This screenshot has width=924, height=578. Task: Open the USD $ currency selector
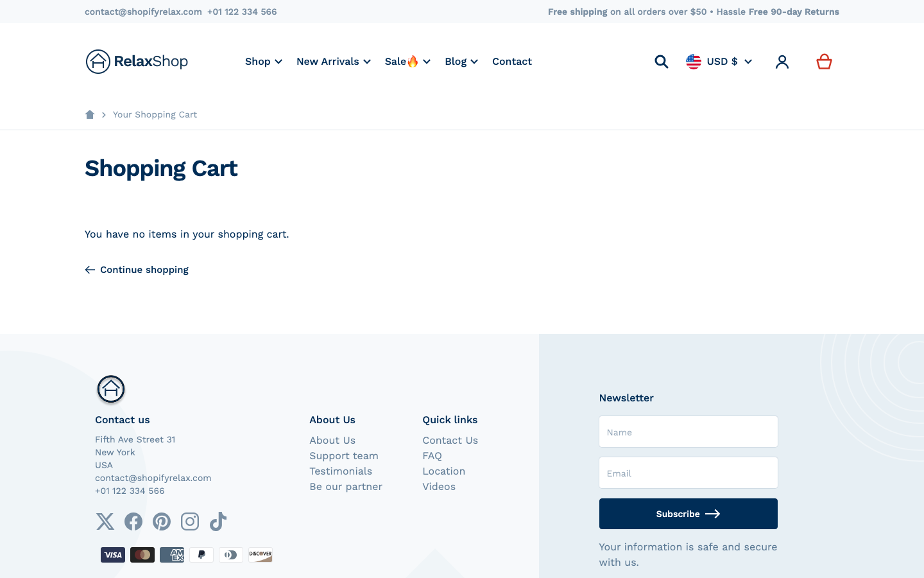pos(719,62)
